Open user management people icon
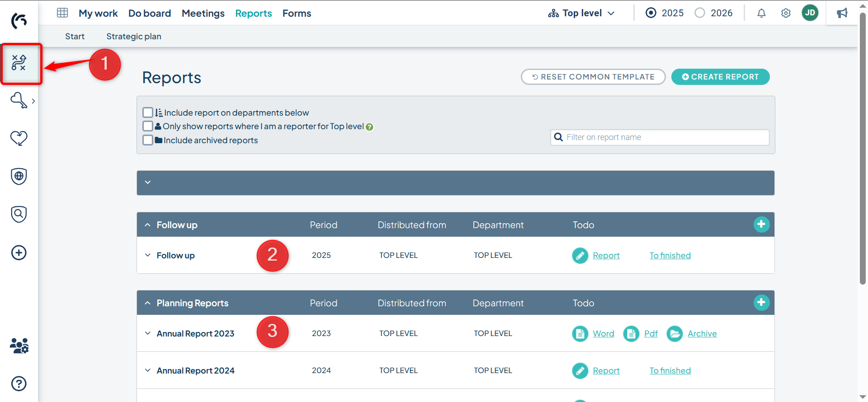The height and width of the screenshot is (402, 868). tap(19, 346)
